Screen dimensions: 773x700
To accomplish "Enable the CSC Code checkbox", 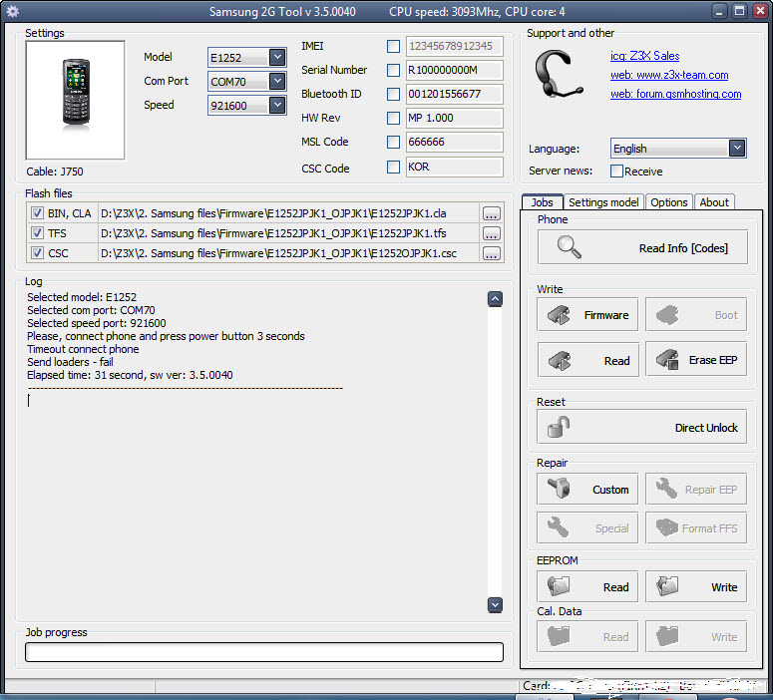I will [393, 168].
